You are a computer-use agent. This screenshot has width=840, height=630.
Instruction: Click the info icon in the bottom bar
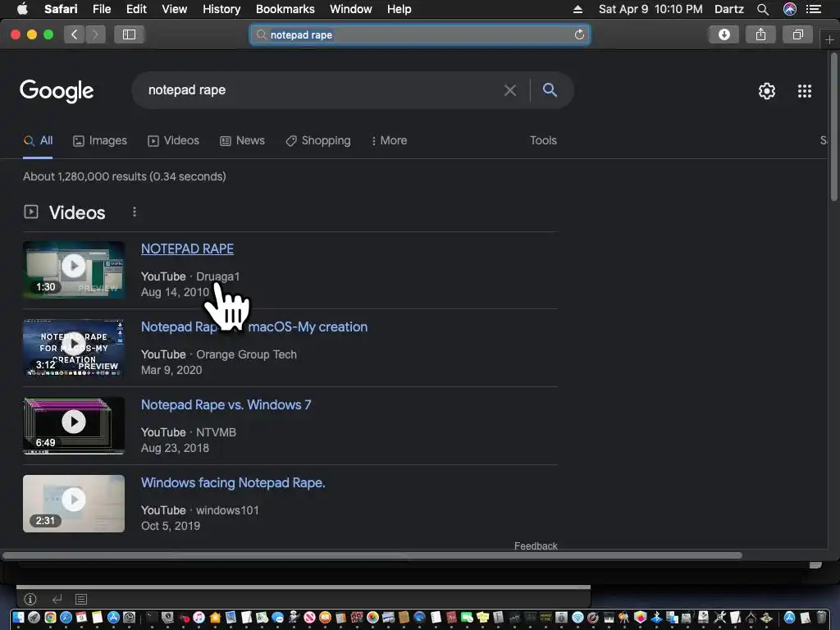coord(30,599)
